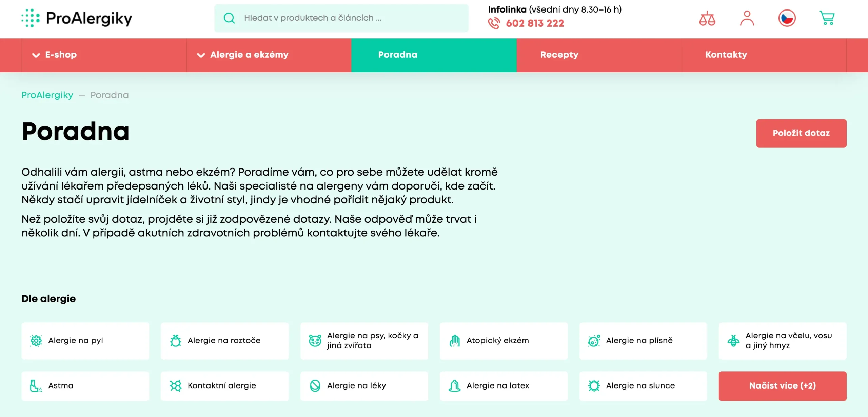Select the animal face icon for pet allergies
Viewport: 868px width, 417px height.
(315, 341)
